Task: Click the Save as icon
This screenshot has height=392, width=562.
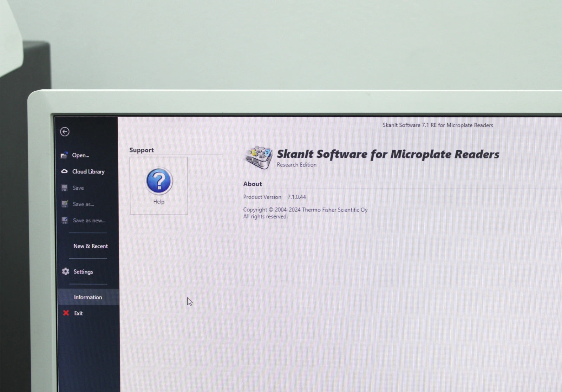Action: [65, 204]
